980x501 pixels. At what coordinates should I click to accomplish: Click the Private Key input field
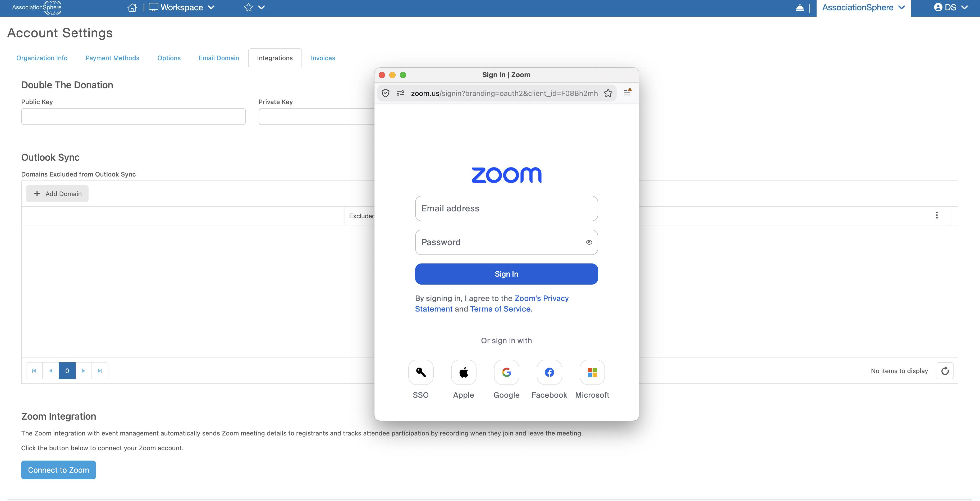point(317,116)
